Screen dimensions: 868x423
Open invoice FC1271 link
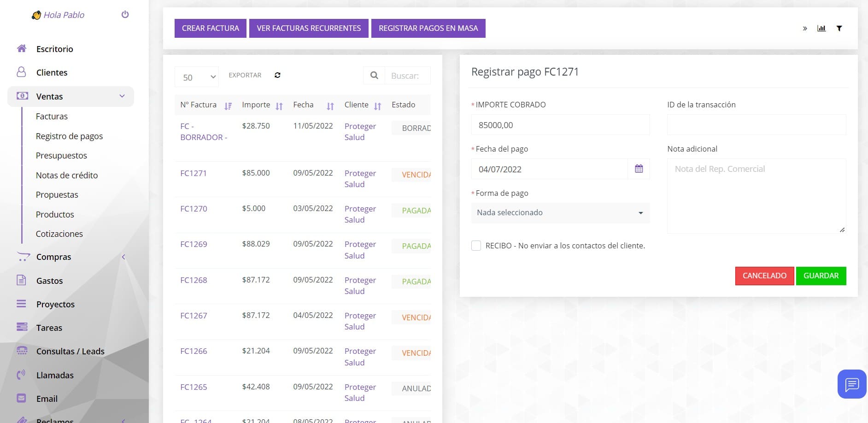click(x=194, y=173)
